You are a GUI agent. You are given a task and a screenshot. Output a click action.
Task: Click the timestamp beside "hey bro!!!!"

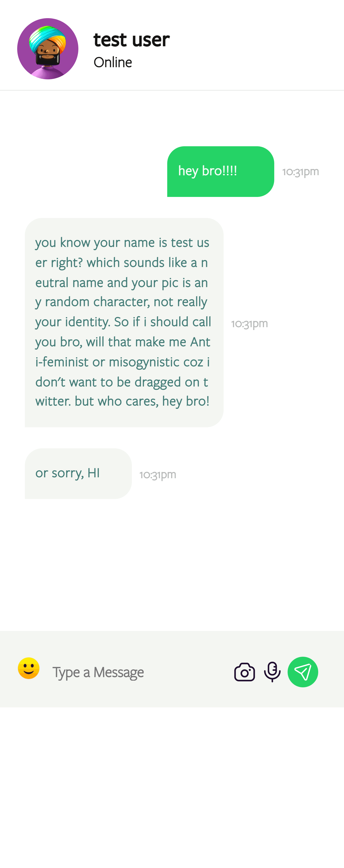pyautogui.click(x=301, y=172)
